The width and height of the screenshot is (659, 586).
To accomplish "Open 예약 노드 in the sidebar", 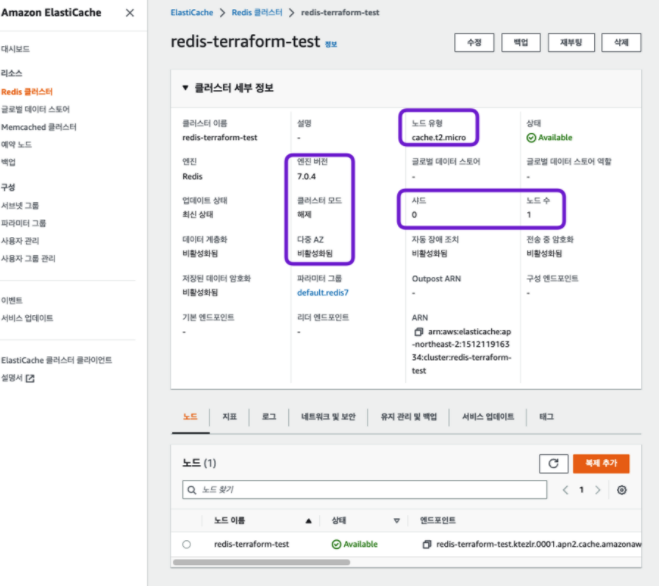I will pyautogui.click(x=16, y=145).
